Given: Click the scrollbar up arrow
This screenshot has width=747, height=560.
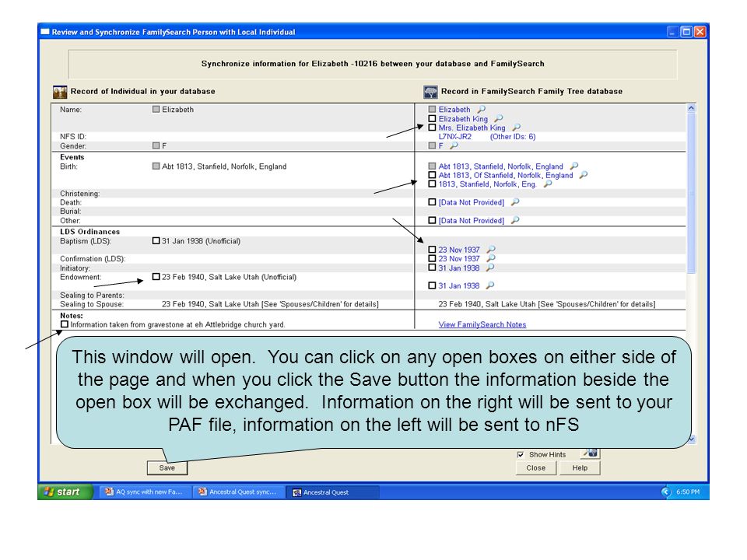Looking at the screenshot, I should pyautogui.click(x=691, y=108).
